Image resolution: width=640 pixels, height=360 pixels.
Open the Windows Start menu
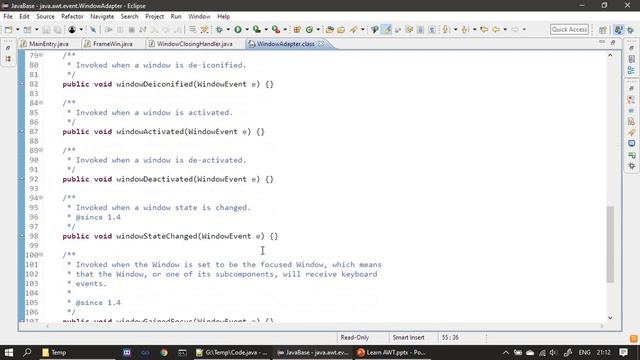click(x=9, y=352)
